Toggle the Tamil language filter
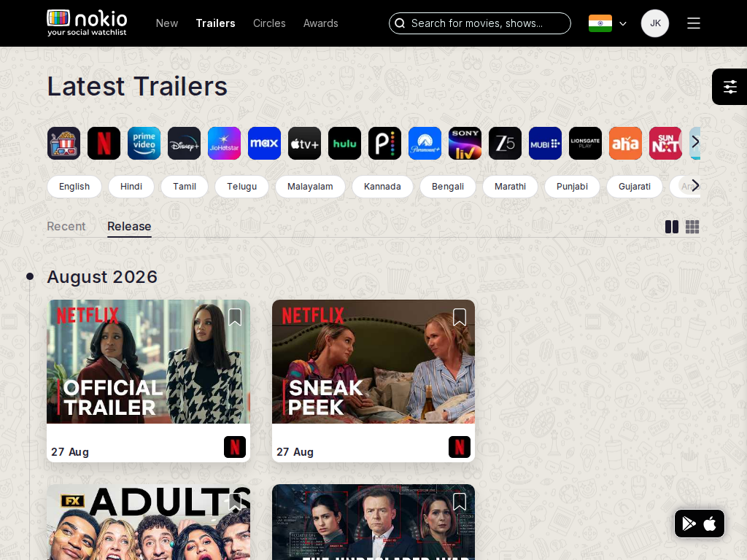747x560 pixels. point(185,186)
